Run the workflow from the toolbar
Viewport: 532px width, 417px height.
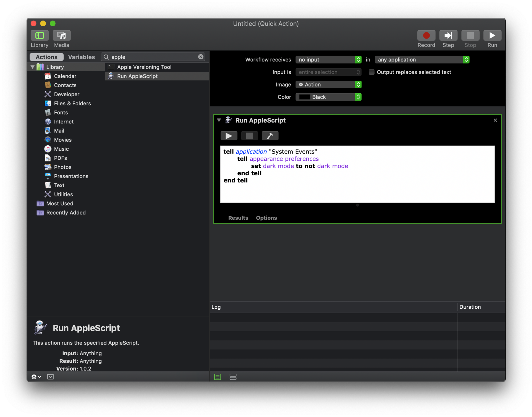click(x=492, y=35)
